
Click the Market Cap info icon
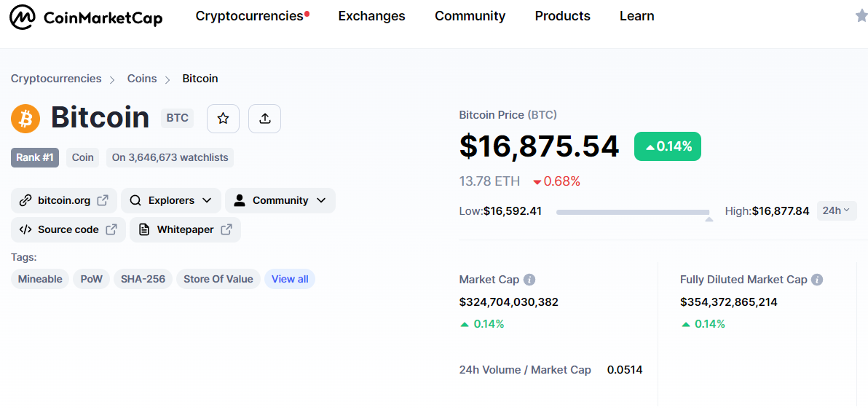(x=529, y=280)
